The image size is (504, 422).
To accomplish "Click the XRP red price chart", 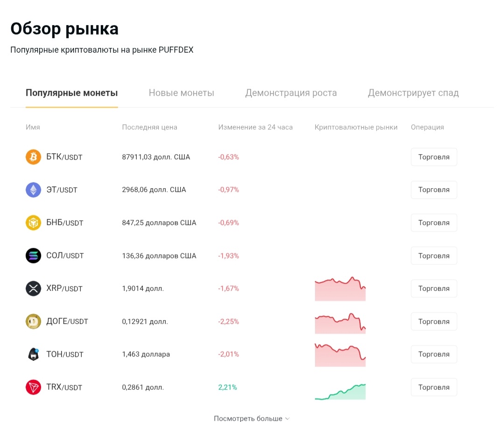I will click(340, 289).
